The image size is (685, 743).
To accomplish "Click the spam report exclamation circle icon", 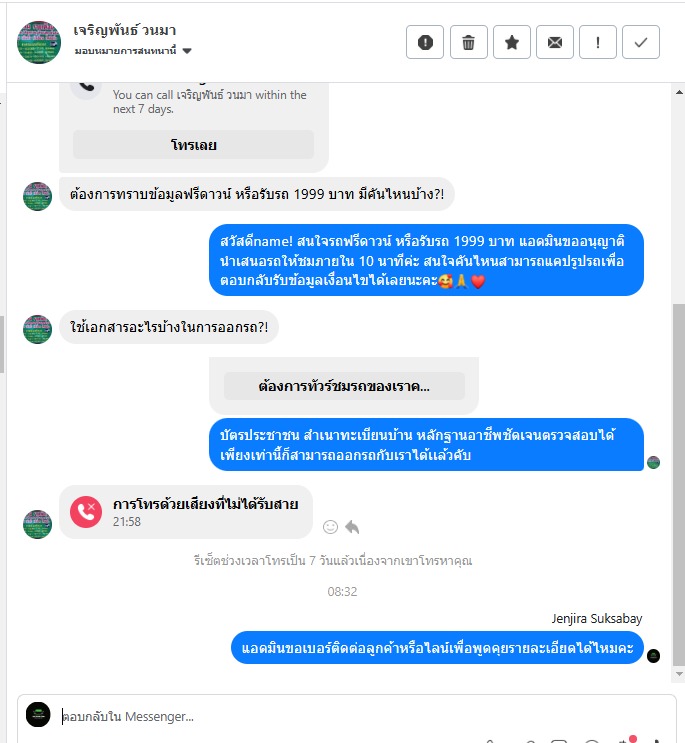I will click(425, 42).
